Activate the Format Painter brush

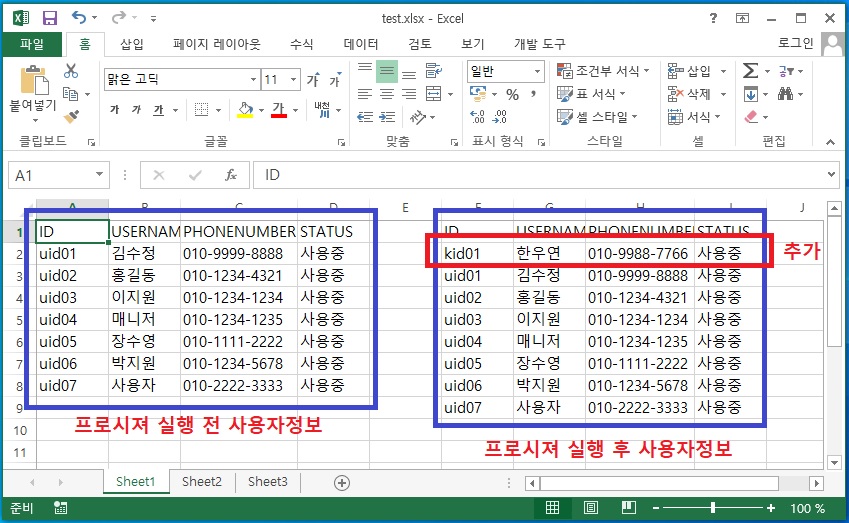pyautogui.click(x=71, y=116)
